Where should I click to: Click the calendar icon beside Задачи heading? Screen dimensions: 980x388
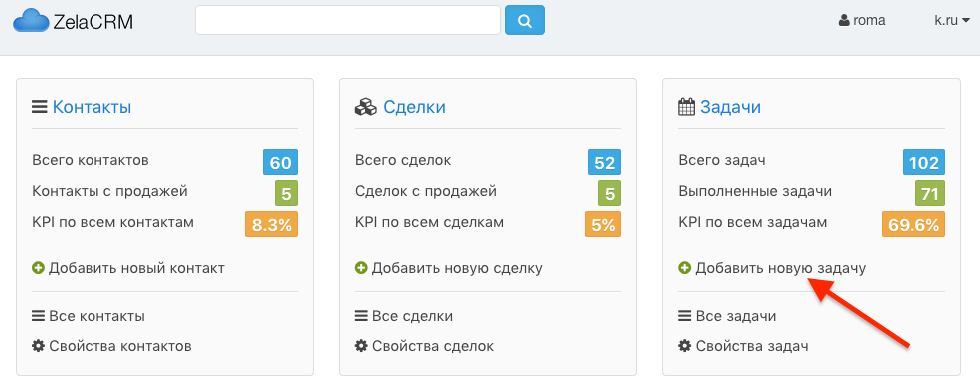pos(687,107)
